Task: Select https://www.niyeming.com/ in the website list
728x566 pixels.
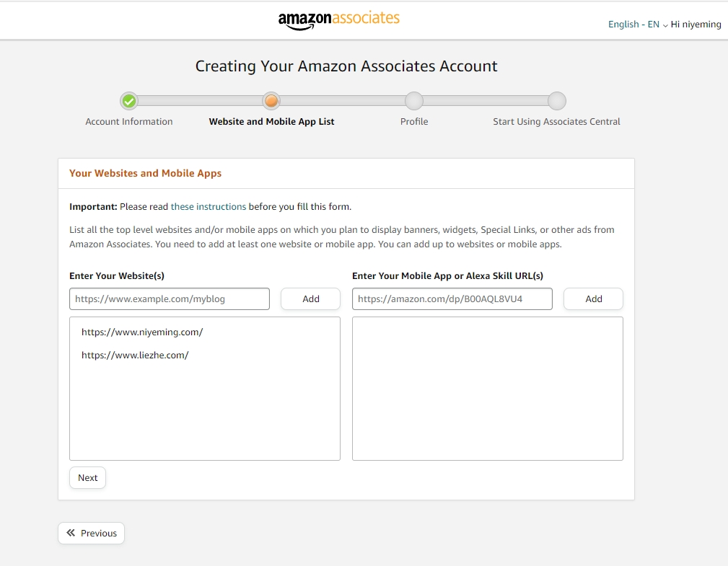Action: coord(142,332)
